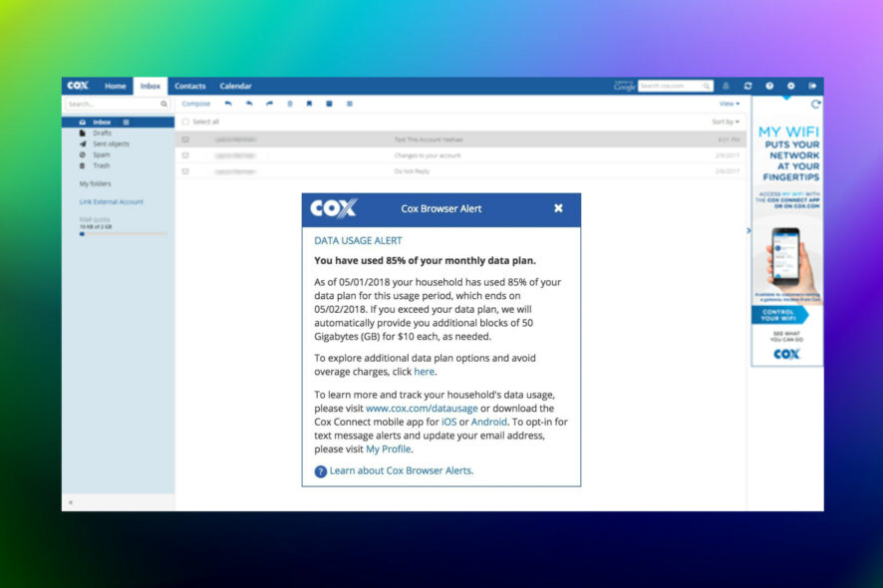Open the Sort by dropdown
The width and height of the screenshot is (883, 588).
(726, 122)
